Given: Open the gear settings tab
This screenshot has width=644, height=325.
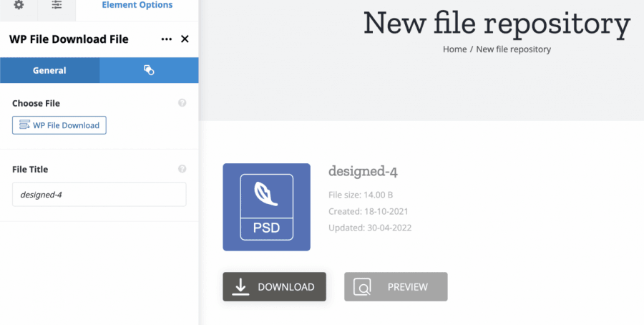Looking at the screenshot, I should tap(19, 6).
